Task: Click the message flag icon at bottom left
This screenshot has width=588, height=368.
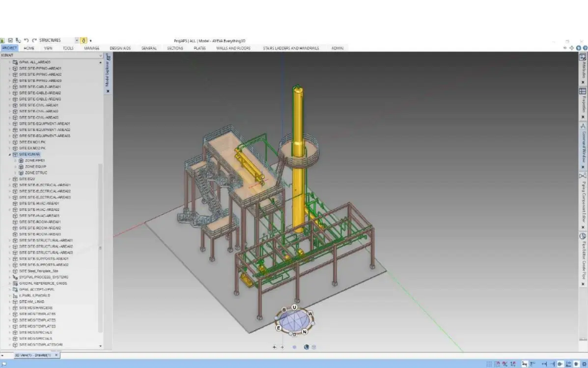Action: click(4, 364)
